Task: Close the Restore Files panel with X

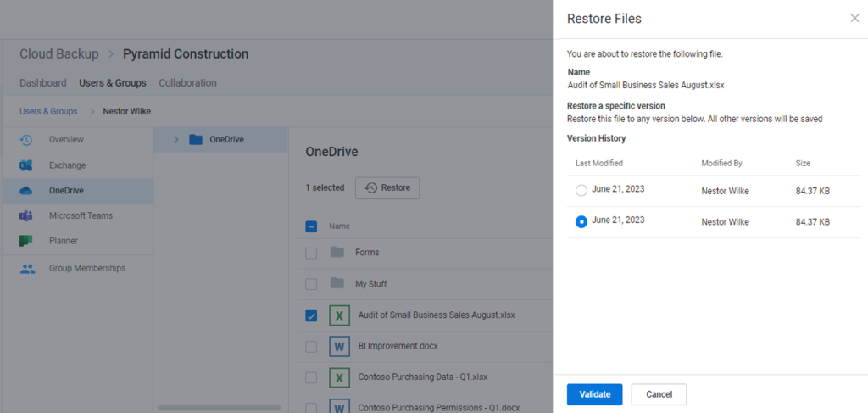Action: (854, 19)
